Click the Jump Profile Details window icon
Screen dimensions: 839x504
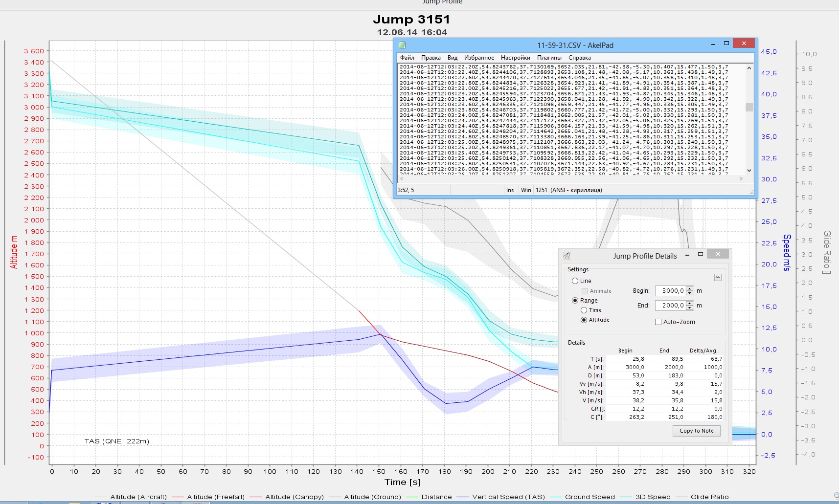(567, 256)
